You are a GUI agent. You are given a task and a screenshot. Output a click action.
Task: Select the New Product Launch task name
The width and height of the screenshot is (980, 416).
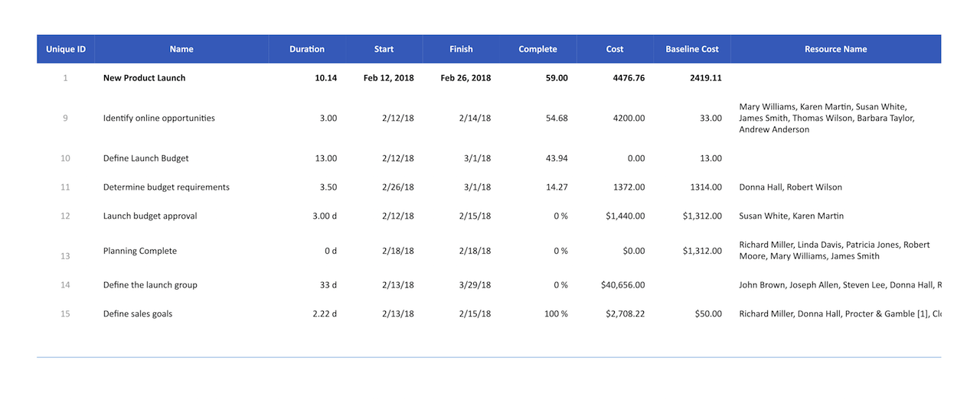tap(144, 78)
